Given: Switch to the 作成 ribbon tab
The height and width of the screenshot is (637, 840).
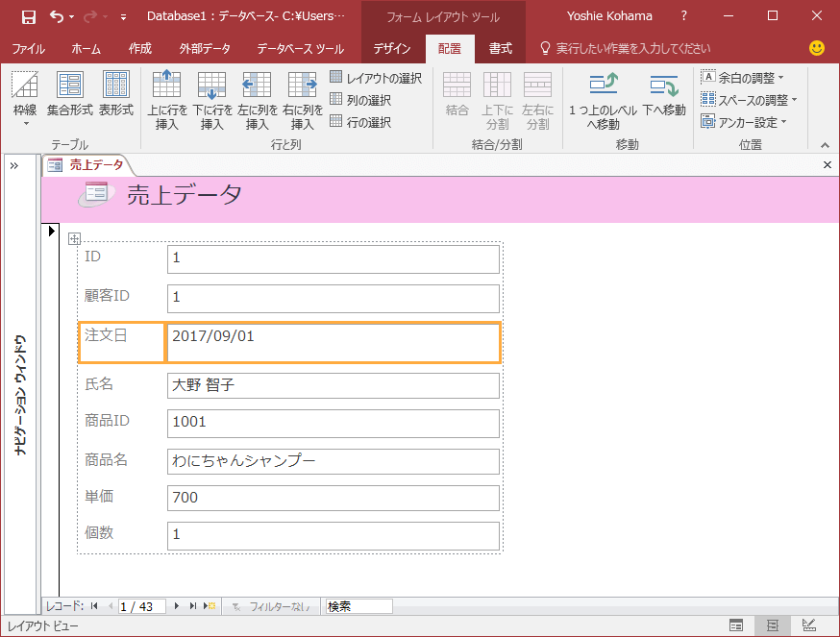Looking at the screenshot, I should coord(139,49).
